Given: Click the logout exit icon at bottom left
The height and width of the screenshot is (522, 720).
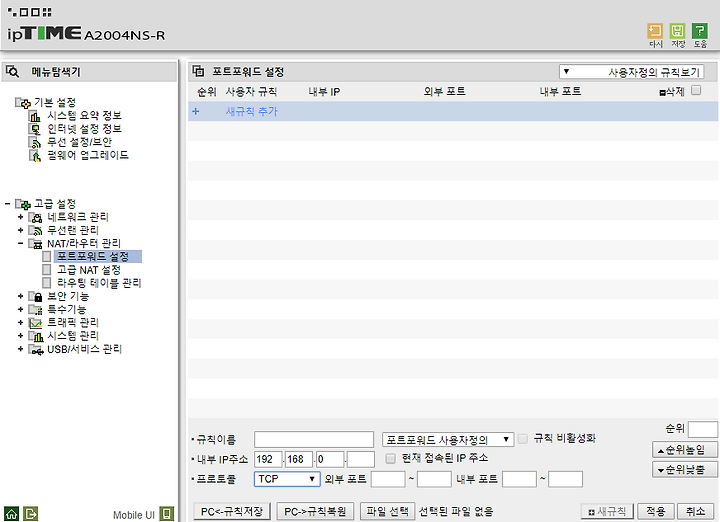Looking at the screenshot, I should 31,514.
